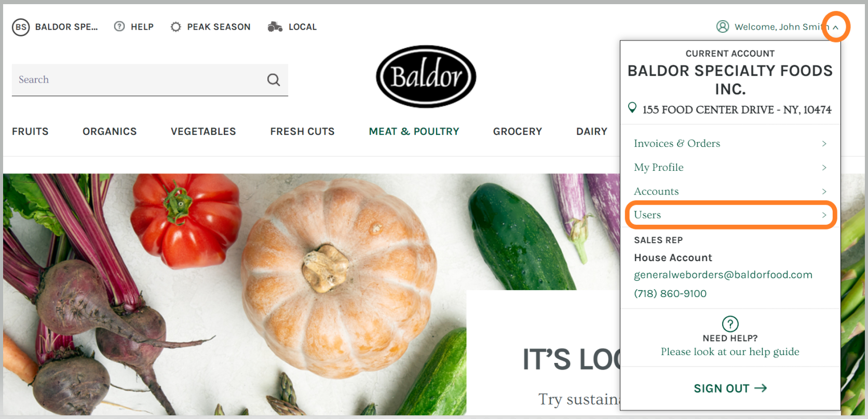The image size is (868, 419).
Task: Open the Accounts submenu
Action: 730,191
